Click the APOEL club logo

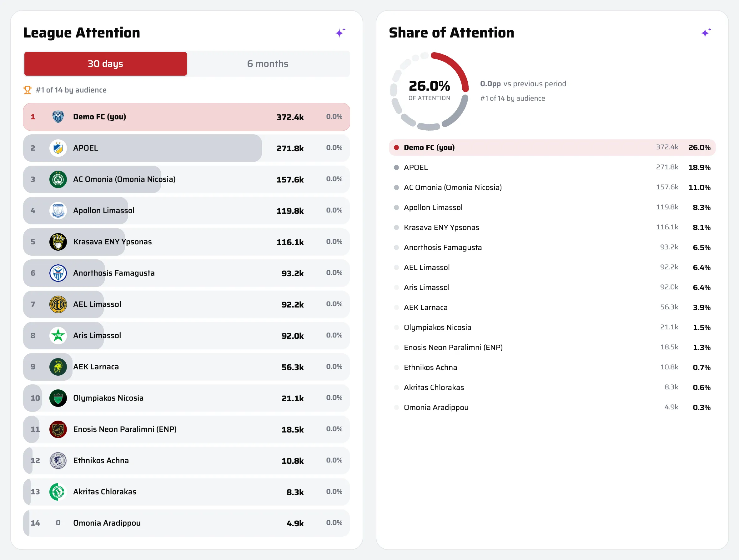(x=58, y=148)
